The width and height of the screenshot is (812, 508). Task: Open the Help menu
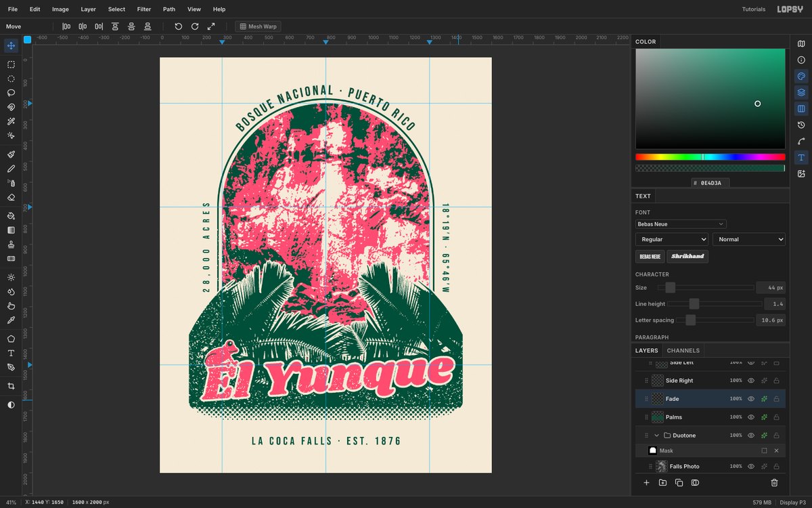point(219,9)
